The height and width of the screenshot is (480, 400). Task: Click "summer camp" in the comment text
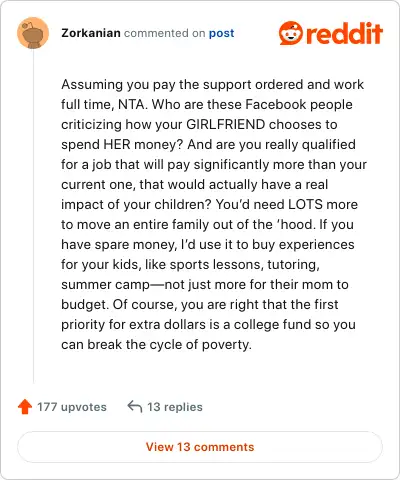105,285
